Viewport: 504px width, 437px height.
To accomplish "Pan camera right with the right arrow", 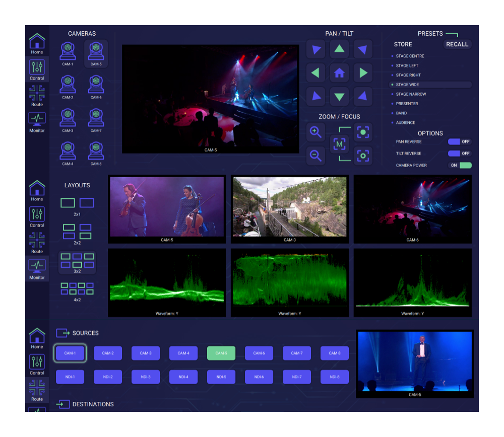I will 363,73.
